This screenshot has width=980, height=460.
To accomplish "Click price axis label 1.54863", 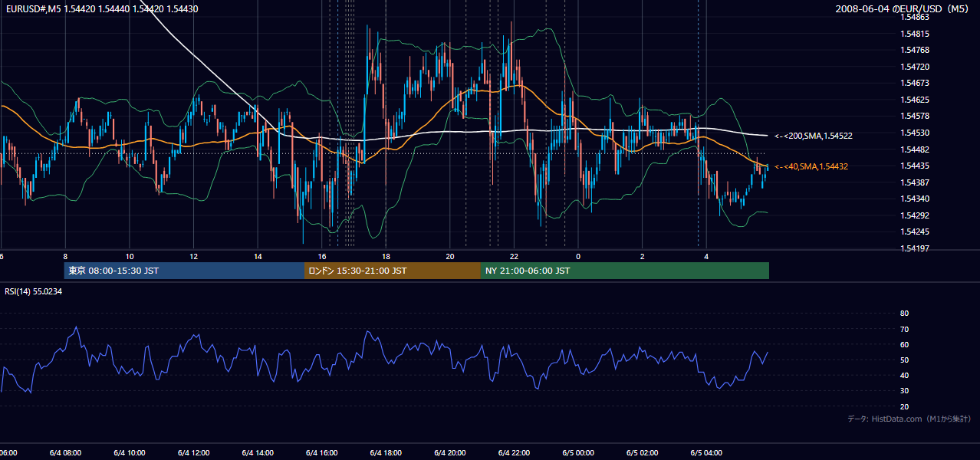I will [916, 17].
